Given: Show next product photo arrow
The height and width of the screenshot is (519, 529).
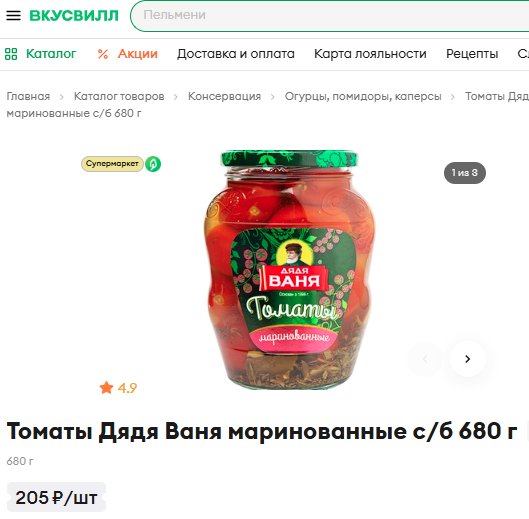Looking at the screenshot, I should tap(468, 359).
